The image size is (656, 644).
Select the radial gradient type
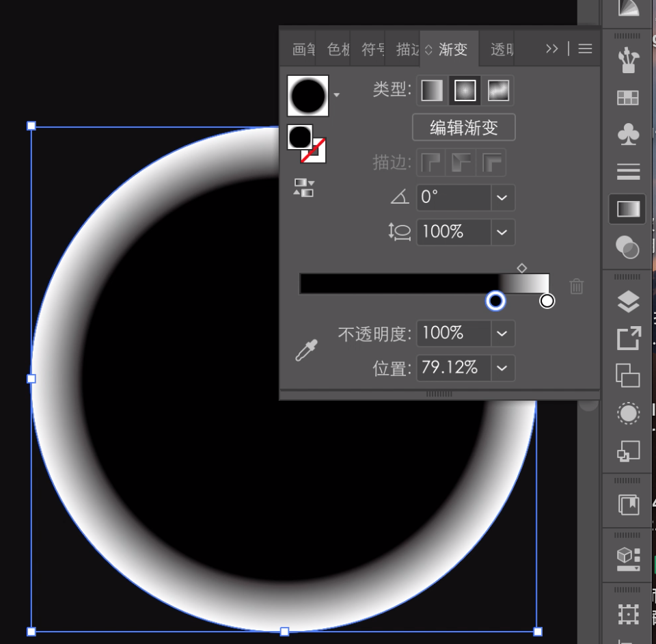coord(465,90)
